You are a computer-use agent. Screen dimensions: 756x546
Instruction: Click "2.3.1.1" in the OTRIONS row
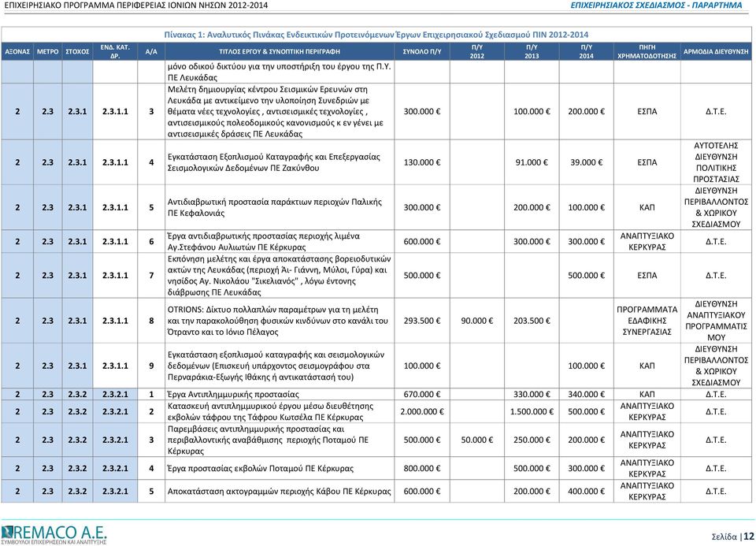[115, 321]
